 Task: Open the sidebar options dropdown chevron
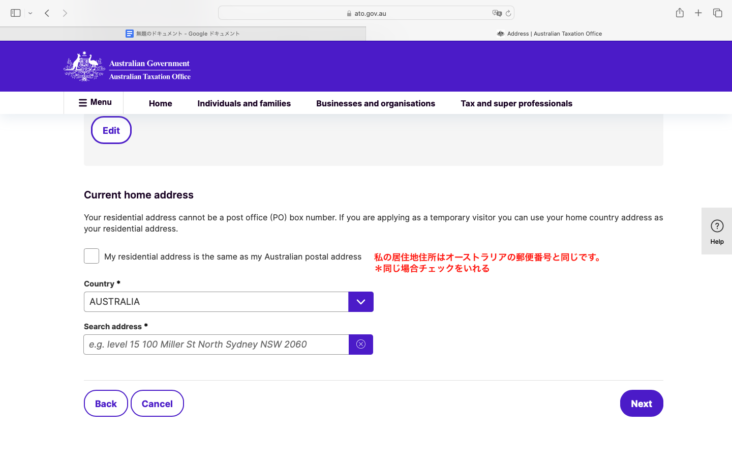30,13
